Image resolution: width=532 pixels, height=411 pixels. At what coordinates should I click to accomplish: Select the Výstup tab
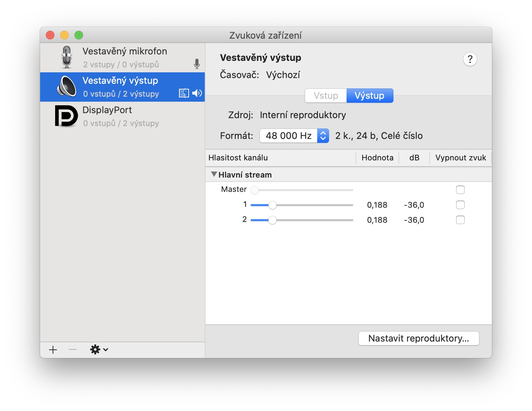[x=369, y=96]
